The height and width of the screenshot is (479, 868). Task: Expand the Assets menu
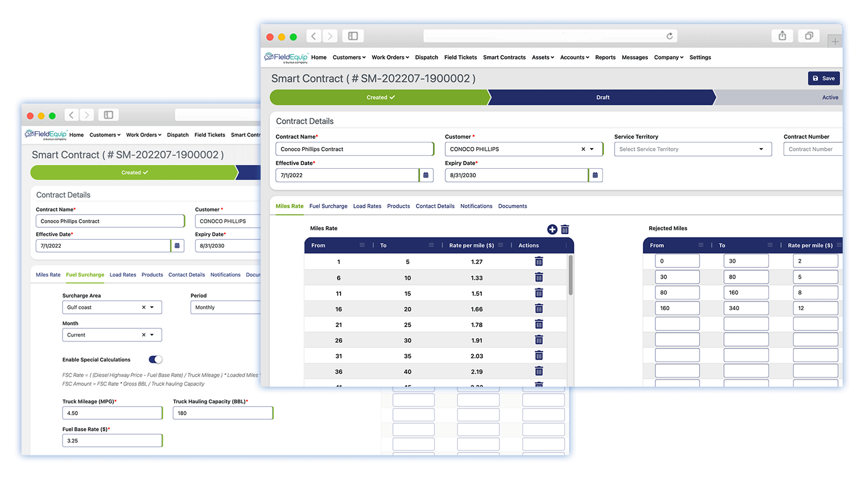pos(543,57)
